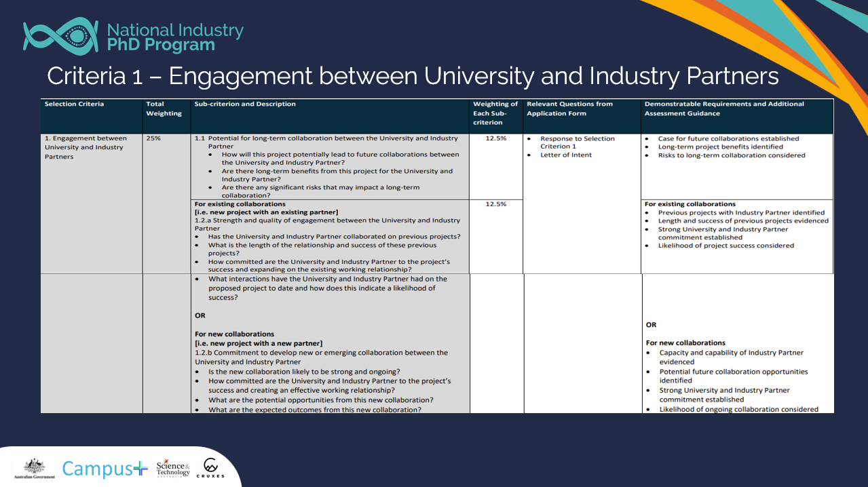Click the slide heading 'Criteria 1 – Engagement between University and Industry Partners'
This screenshot has height=487, width=868.
pos(413,76)
